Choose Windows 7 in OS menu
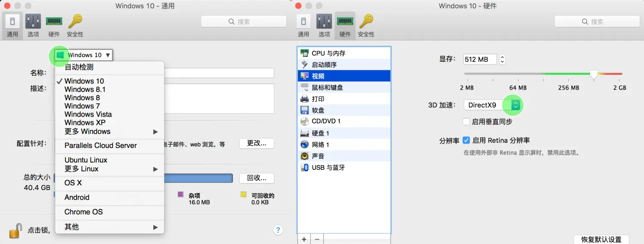Screen dimensions: 644x244 pos(110,106)
